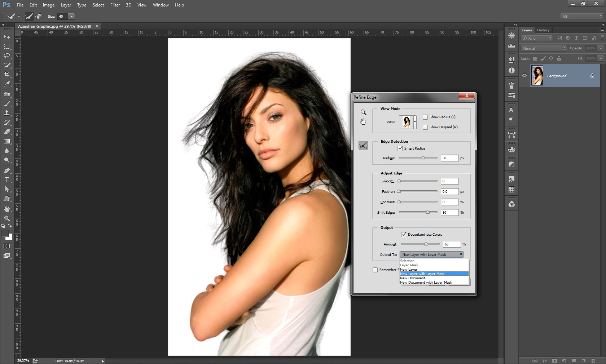Select the Horizontal Type tool
This screenshot has width=606, height=364.
tap(7, 180)
